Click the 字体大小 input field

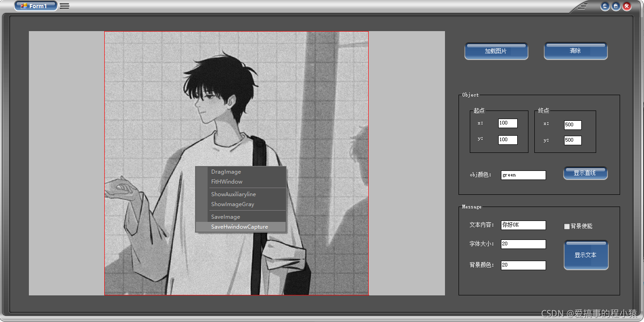pyautogui.click(x=523, y=244)
